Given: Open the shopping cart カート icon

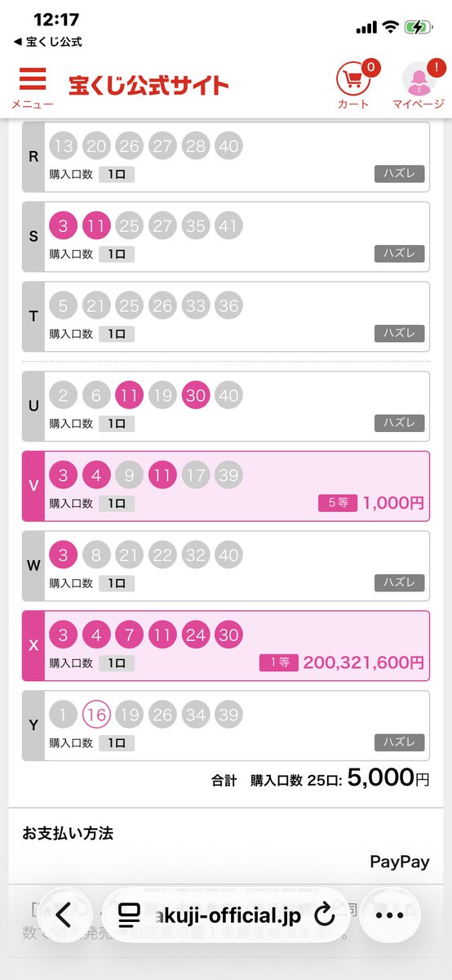Looking at the screenshot, I should (x=353, y=86).
